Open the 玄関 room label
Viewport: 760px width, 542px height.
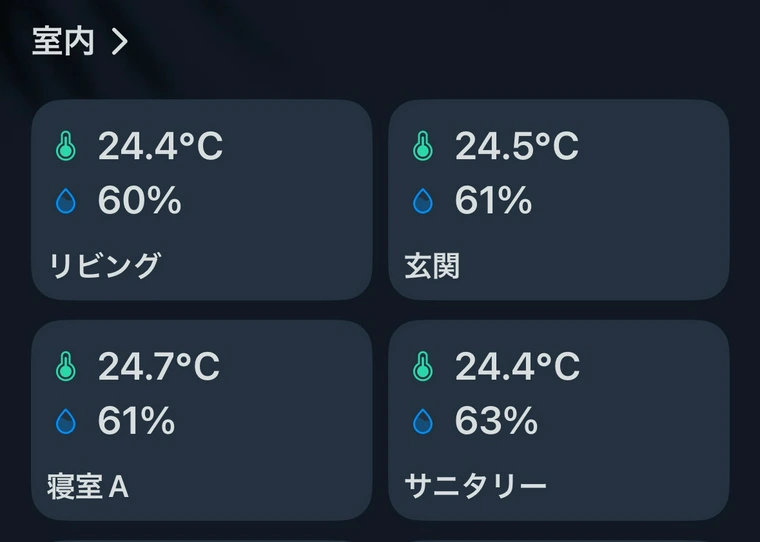point(432,266)
